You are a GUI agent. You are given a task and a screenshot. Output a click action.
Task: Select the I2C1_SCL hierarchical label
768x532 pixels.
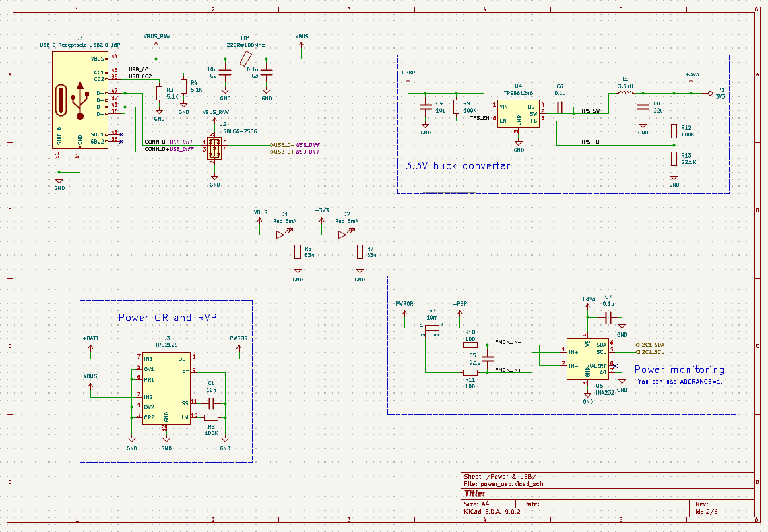tap(650, 352)
